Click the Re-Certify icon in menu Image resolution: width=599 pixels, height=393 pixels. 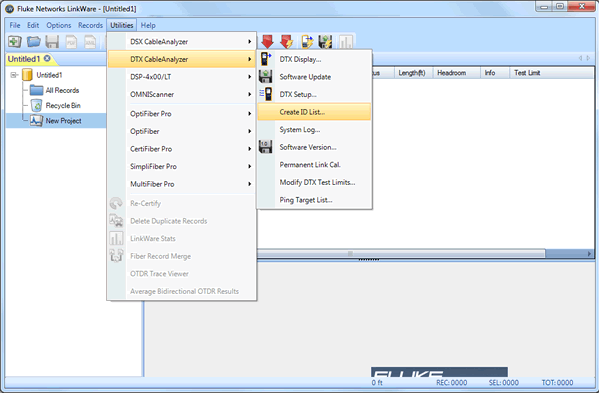click(116, 203)
